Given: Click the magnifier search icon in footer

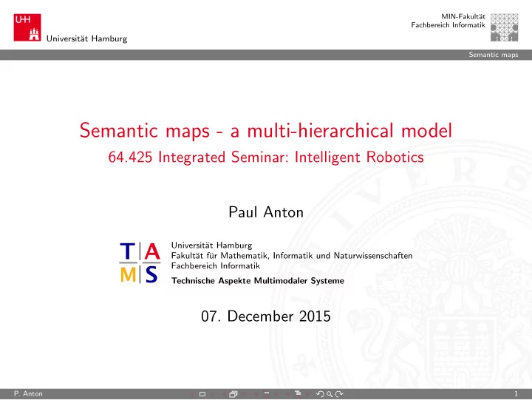Looking at the screenshot, I should (330, 394).
